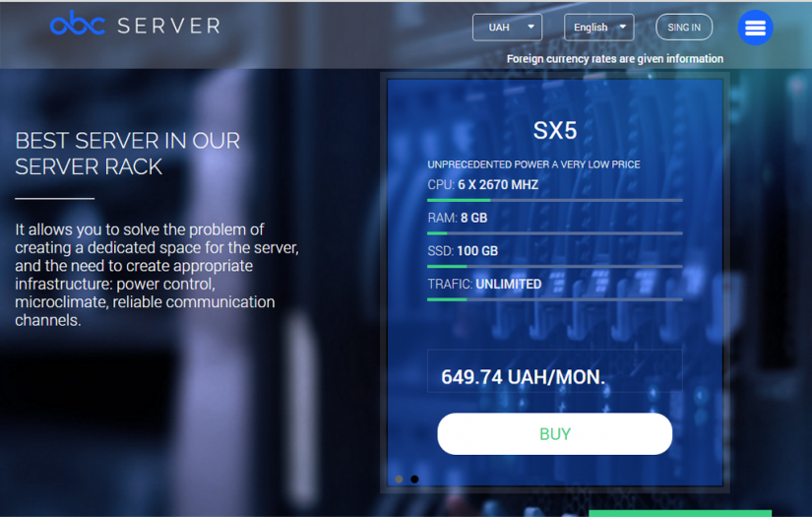Open the English language dropdown

pos(598,27)
